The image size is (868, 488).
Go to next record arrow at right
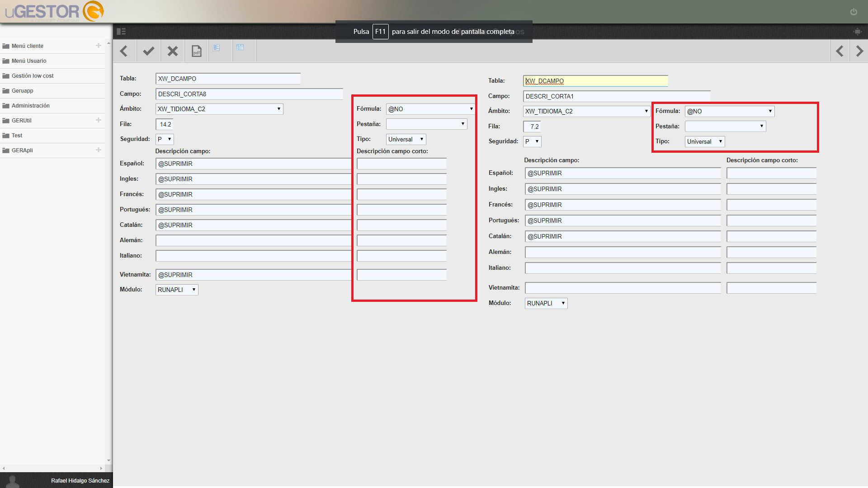tap(859, 51)
